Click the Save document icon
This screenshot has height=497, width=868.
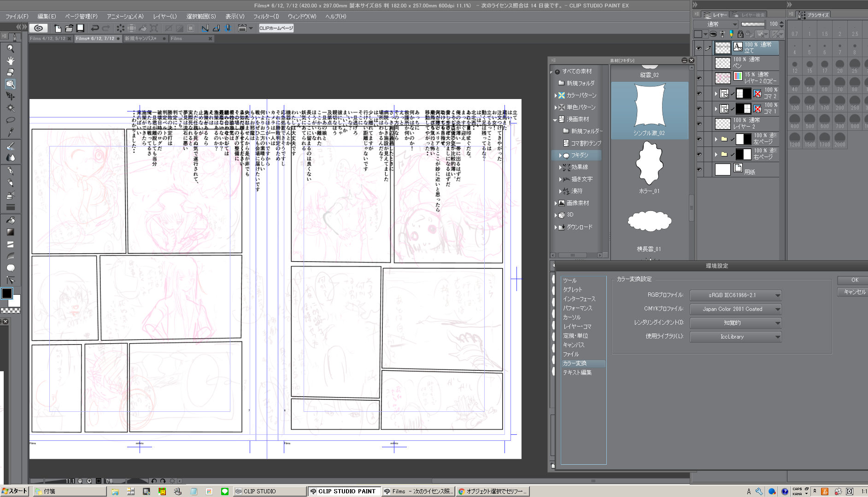click(80, 28)
